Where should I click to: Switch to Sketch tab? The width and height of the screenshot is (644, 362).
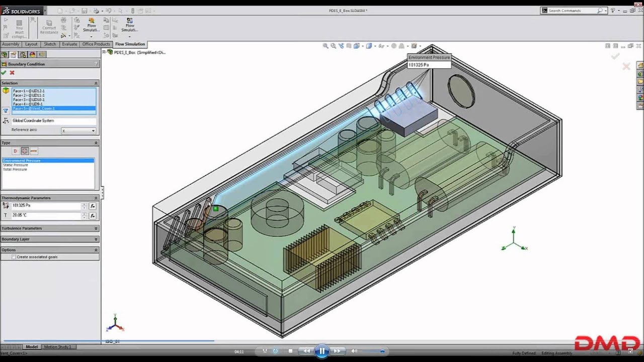point(50,44)
